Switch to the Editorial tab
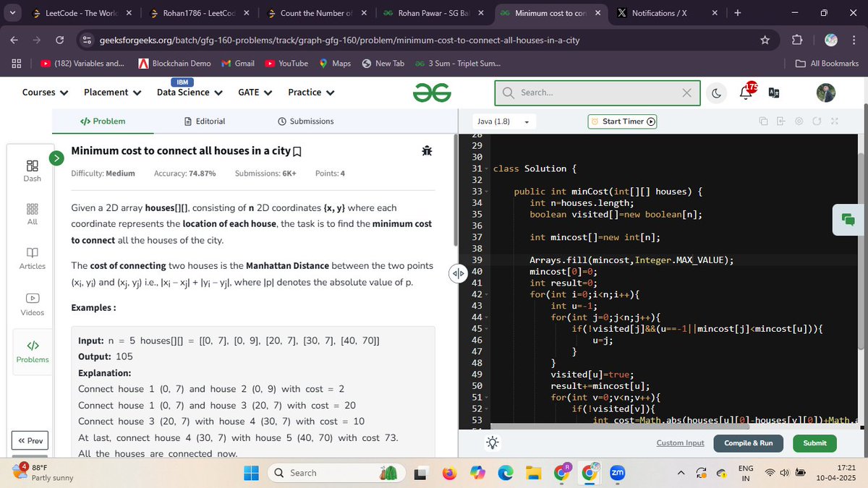The height and width of the screenshot is (488, 868). coord(205,121)
